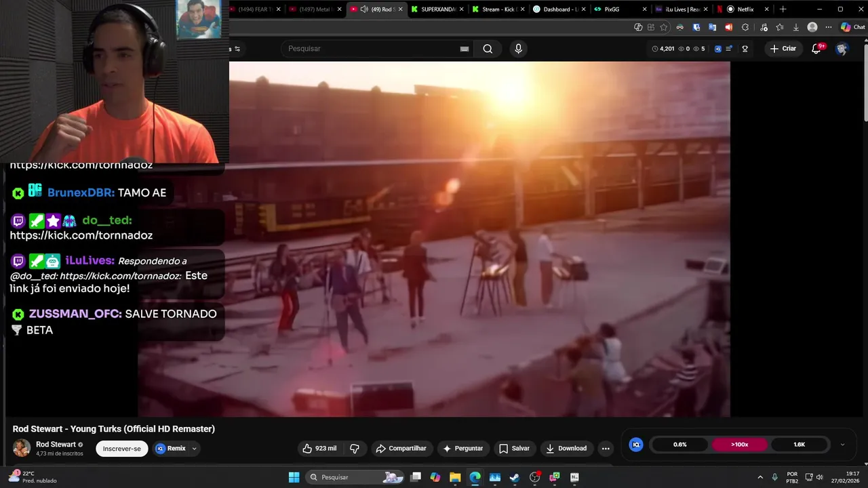Click iLuLives username in chat
The height and width of the screenshot is (488, 868).
(x=90, y=260)
